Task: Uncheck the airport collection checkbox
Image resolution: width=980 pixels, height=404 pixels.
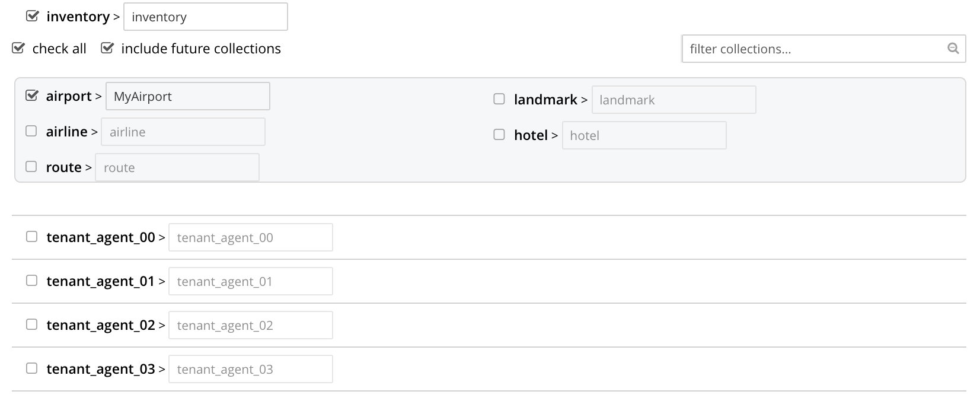Action: [x=32, y=96]
